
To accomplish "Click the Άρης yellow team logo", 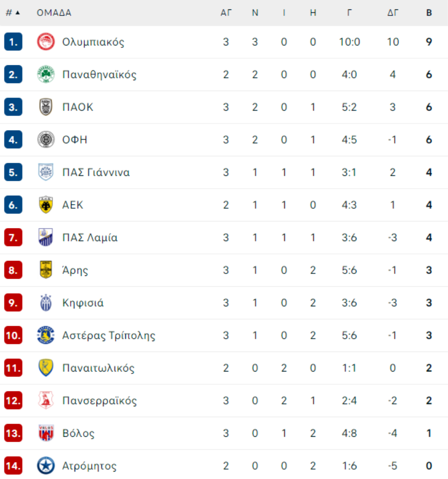I will point(46,270).
